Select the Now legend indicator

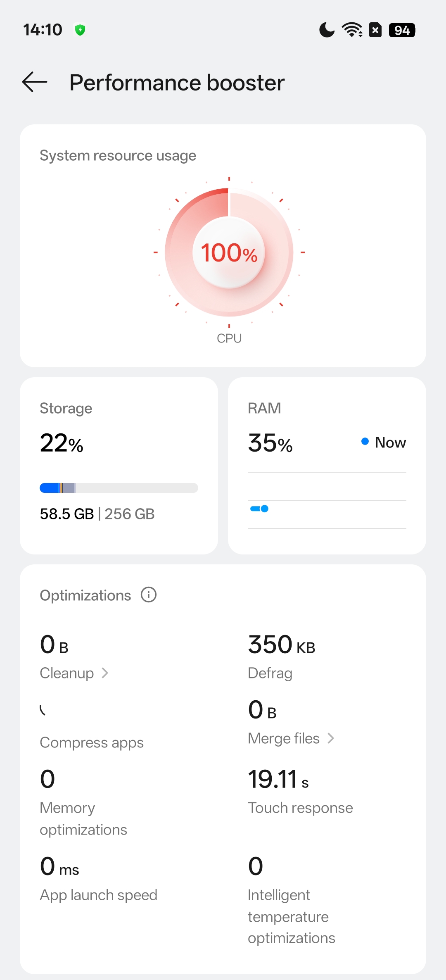click(383, 442)
